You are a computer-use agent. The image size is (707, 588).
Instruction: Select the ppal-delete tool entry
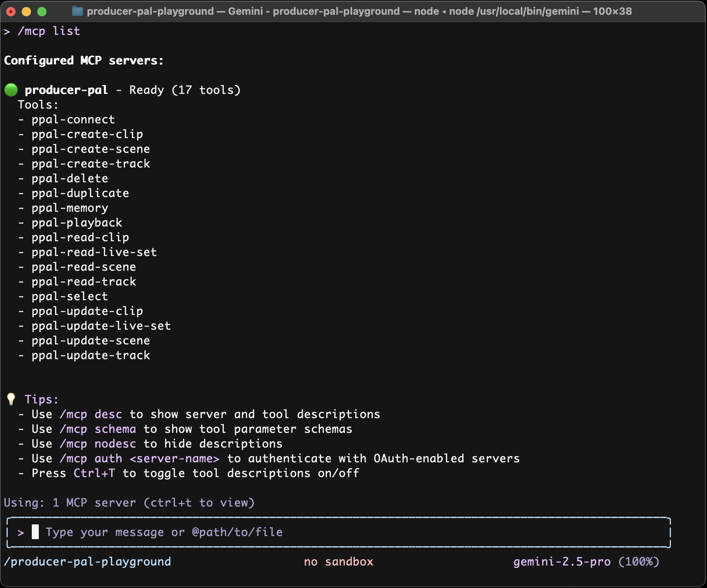69,178
